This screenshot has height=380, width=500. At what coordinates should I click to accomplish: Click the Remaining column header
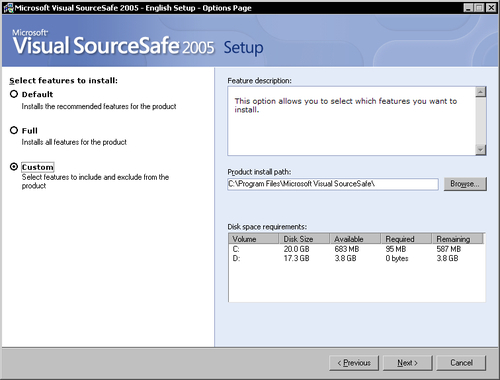click(457, 239)
